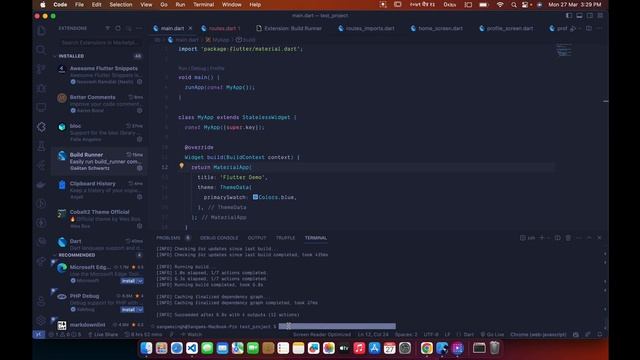Screen dimensions: 640x360
Task: Maximize the terminal panel with the chevron
Action: point(589,238)
